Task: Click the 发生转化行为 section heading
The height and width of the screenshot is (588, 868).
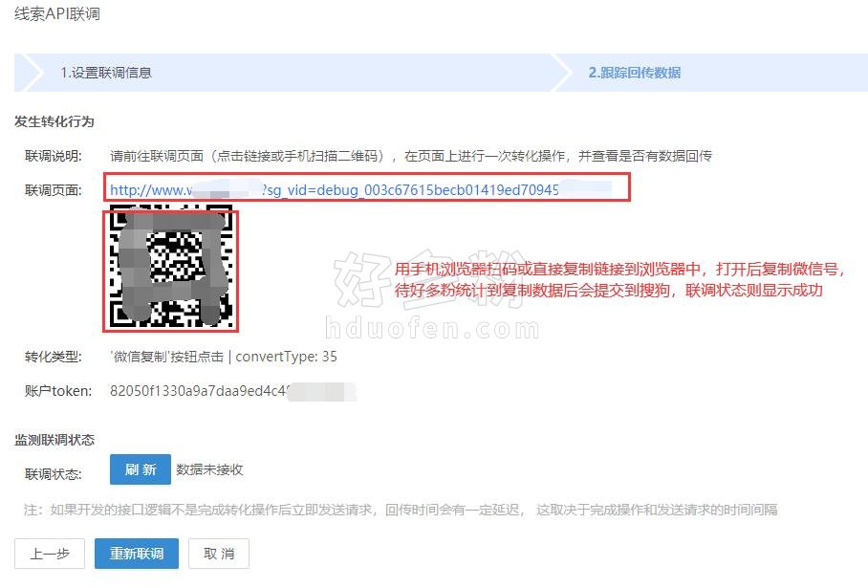Action: pos(54,121)
